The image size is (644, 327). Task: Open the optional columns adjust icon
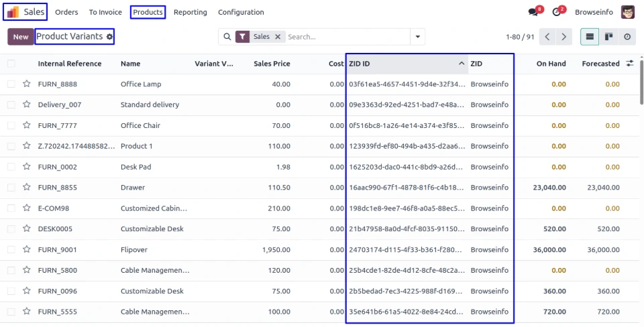[629, 64]
